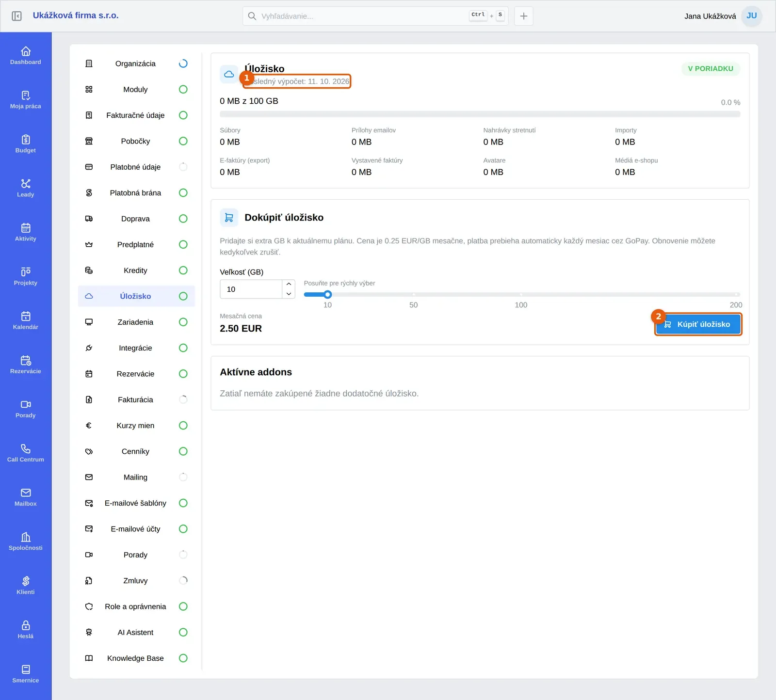Click the plus quick-add icon
Viewport: 776px width, 700px height.
coord(524,16)
